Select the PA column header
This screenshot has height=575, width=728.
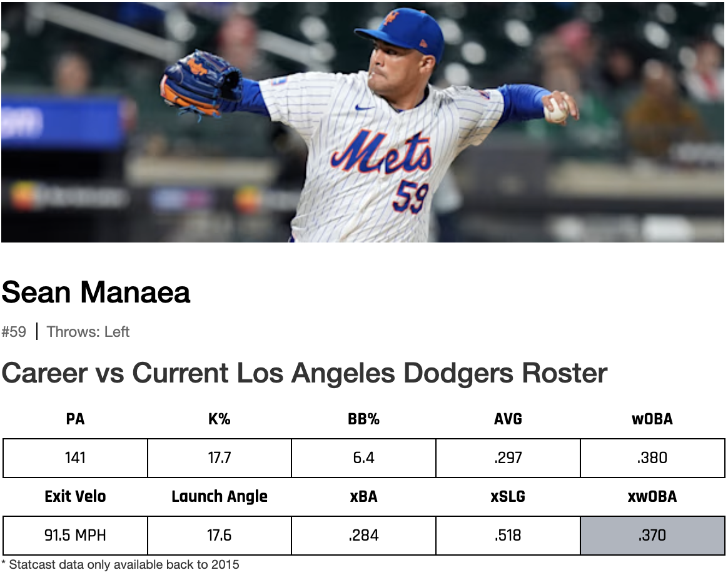coord(75,419)
